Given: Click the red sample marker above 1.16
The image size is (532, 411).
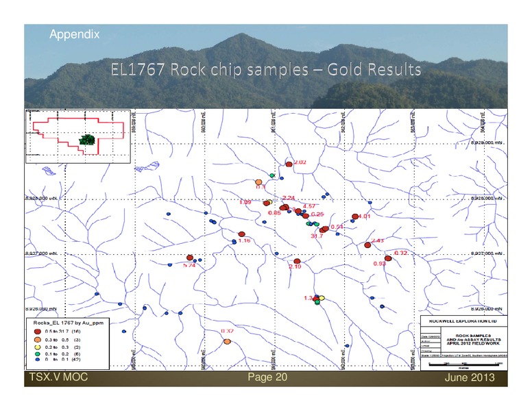Looking at the screenshot, I should coord(241,234).
